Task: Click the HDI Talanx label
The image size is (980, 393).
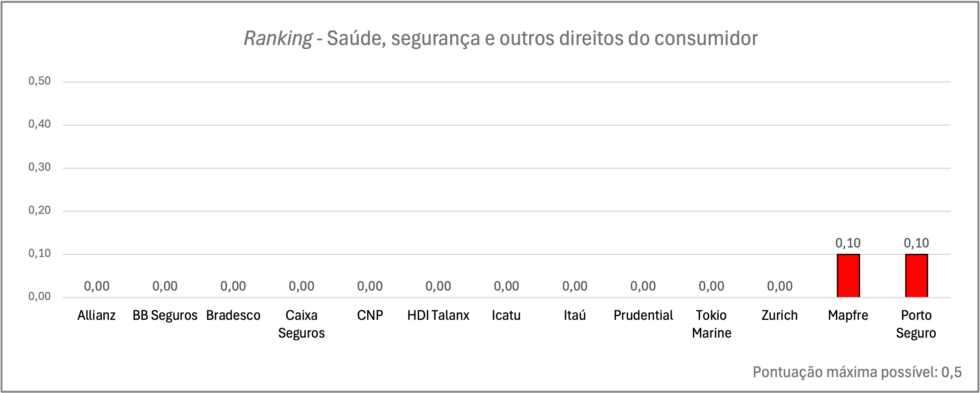Action: pos(438,315)
